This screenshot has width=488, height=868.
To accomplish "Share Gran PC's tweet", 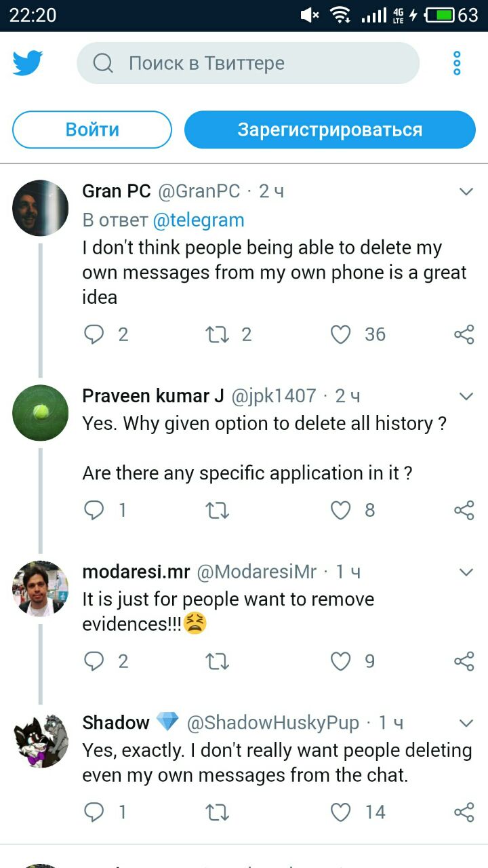I will tap(464, 334).
